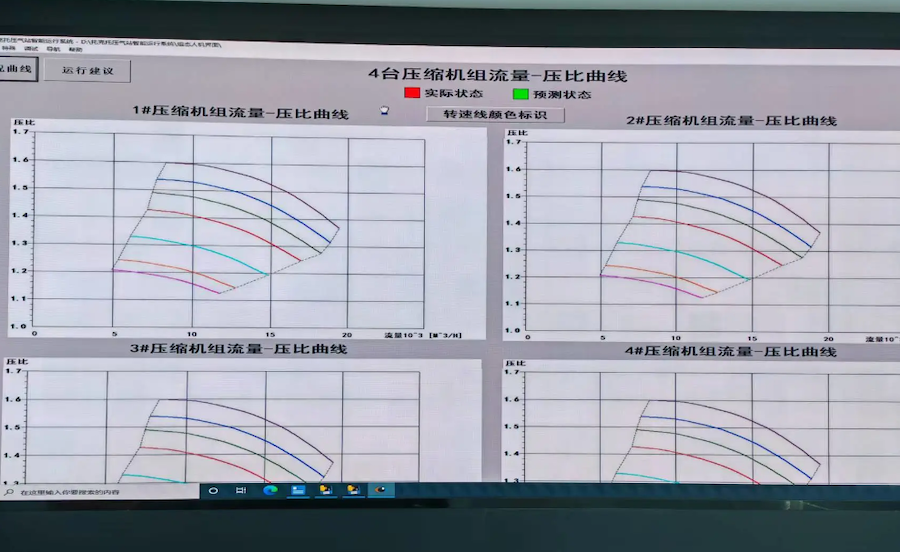Open the 帮助 menu

(x=76, y=48)
